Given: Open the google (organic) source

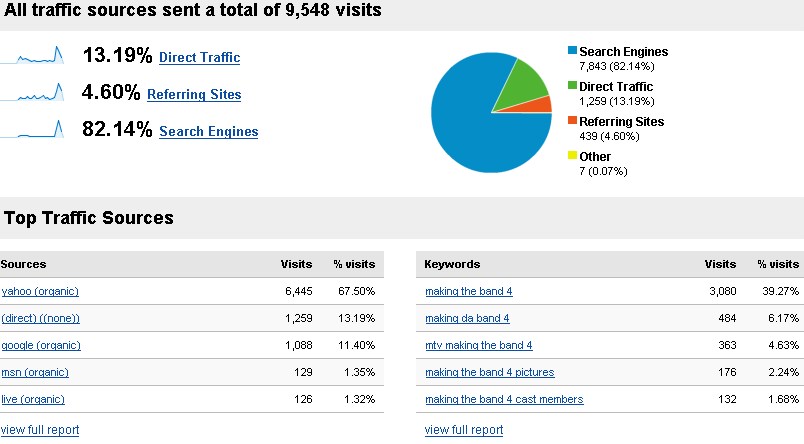Looking at the screenshot, I should click(41, 345).
